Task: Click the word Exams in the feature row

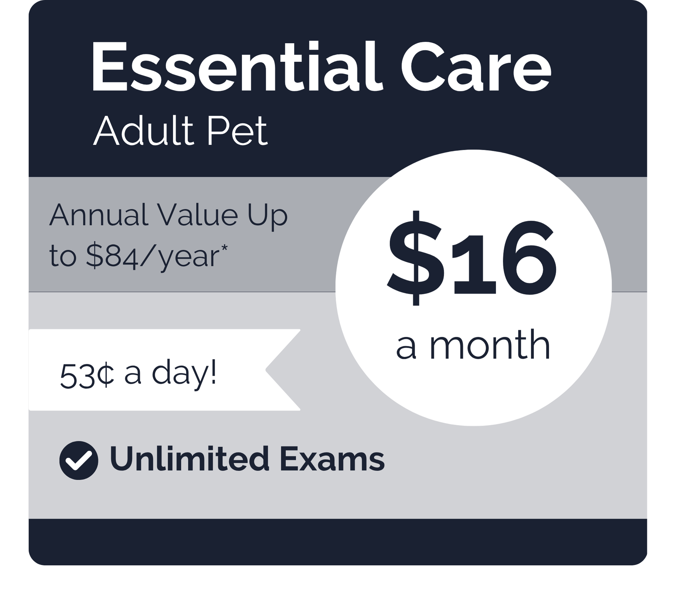Action: (332, 459)
